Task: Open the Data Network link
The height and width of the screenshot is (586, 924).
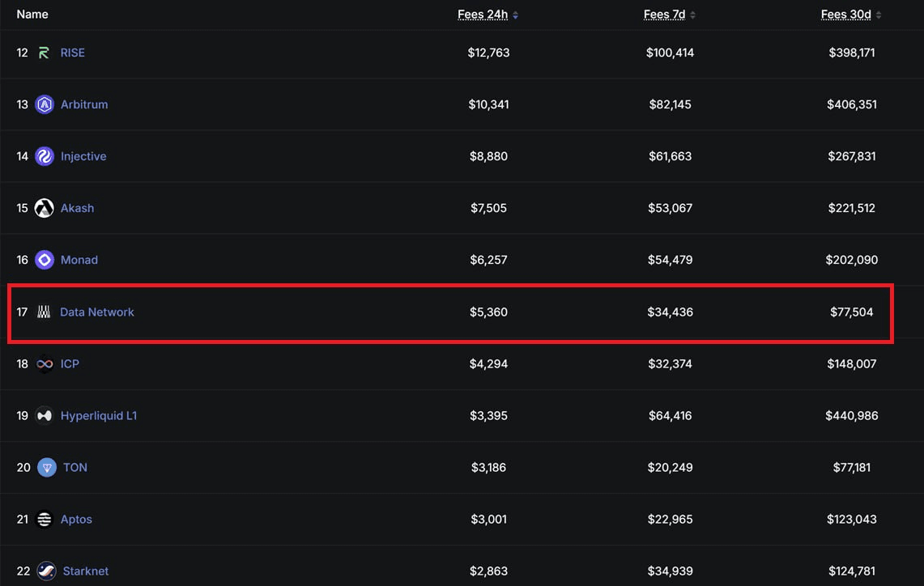Action: [97, 312]
